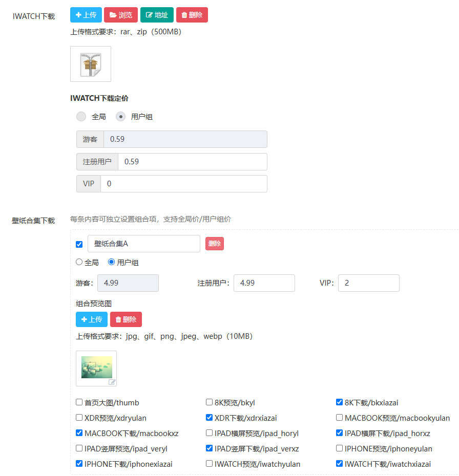Image resolution: width=459 pixels, height=476 pixels.
Task: Click the 壁纸合集A name input field
Action: [143, 244]
